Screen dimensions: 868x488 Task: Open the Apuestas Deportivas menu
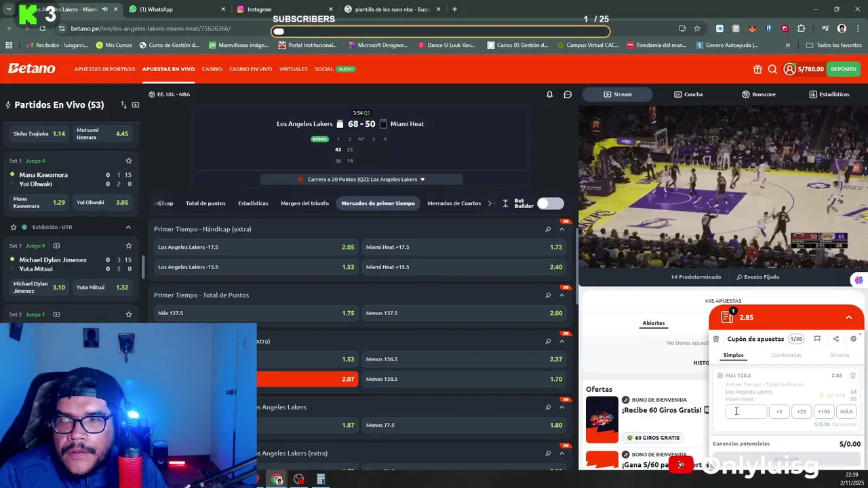(104, 69)
